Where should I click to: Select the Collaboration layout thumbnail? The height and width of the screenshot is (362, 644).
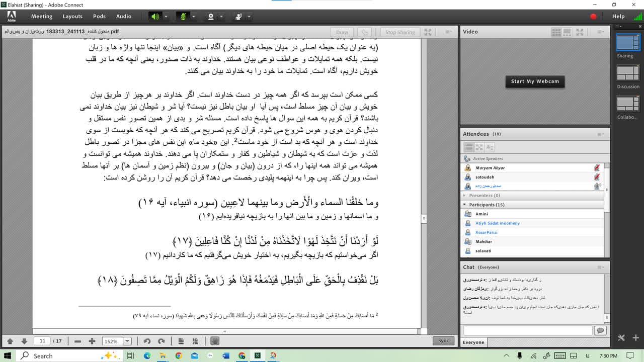pyautogui.click(x=628, y=104)
